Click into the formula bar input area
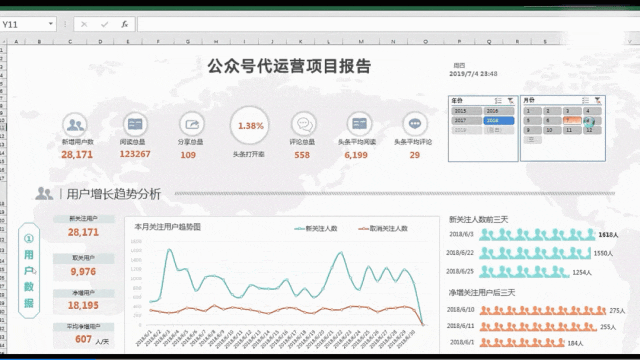640x360 pixels. pos(388,24)
